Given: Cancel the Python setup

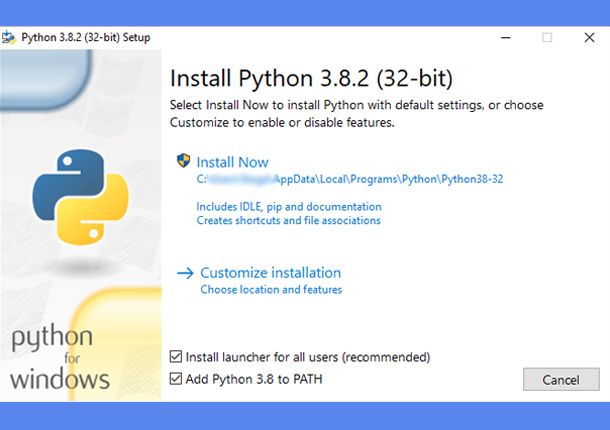Looking at the screenshot, I should 561,379.
